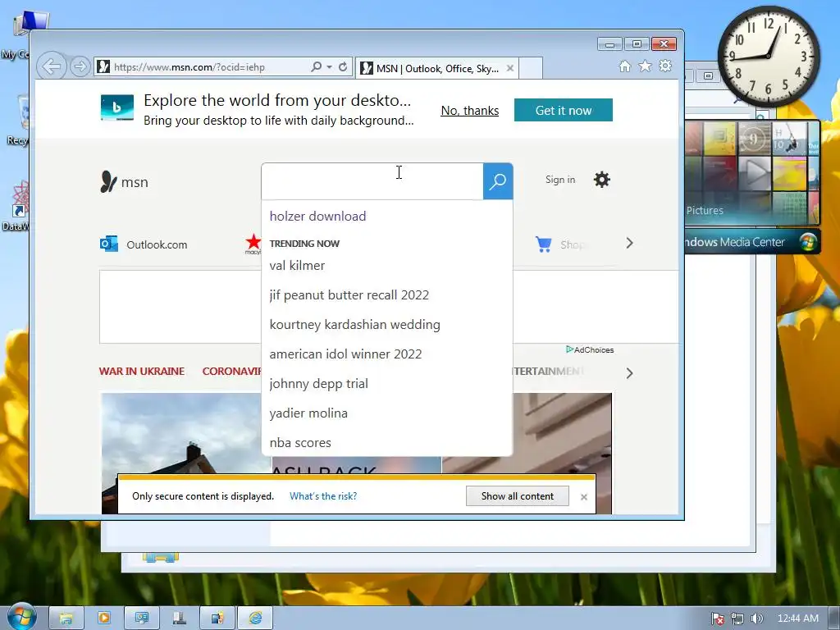Screen dimensions: 840x630
Task: Click the network tray icon
Action: tap(737, 619)
